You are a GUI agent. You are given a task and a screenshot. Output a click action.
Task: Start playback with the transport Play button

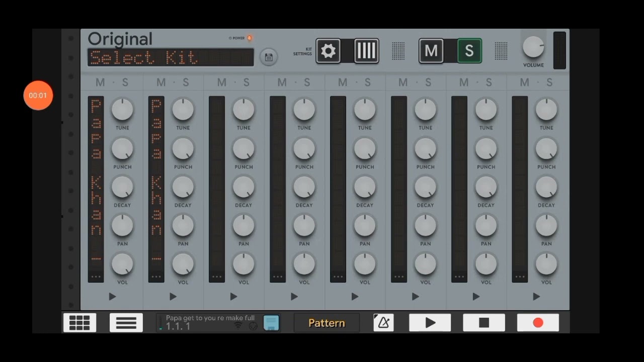click(x=430, y=323)
